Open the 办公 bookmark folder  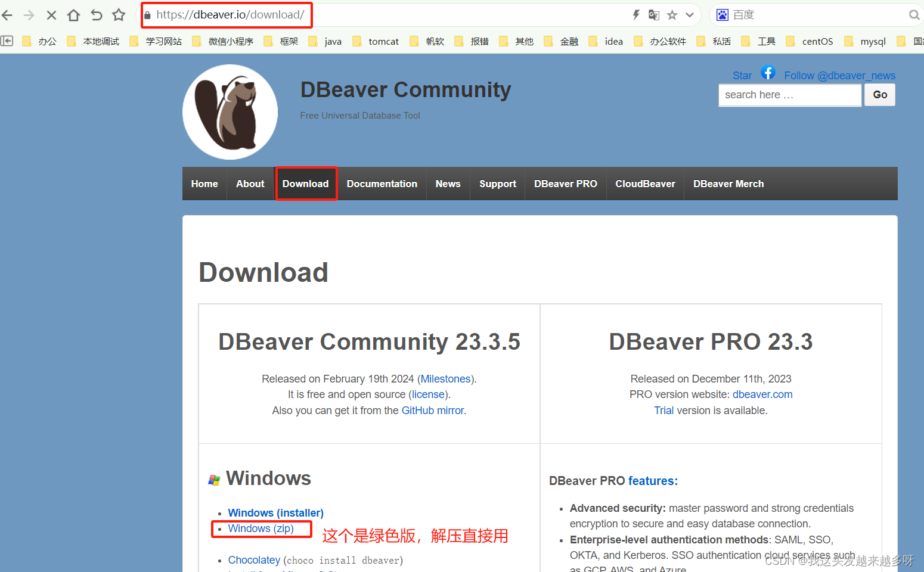39,41
